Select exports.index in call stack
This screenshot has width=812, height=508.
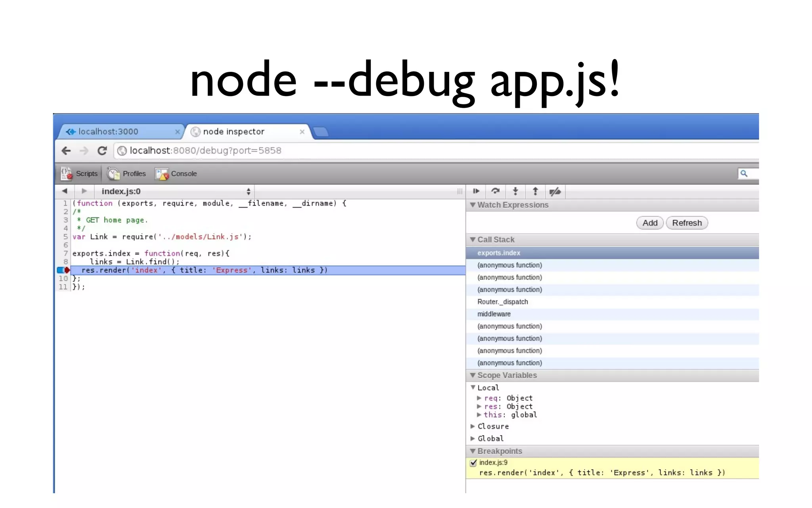[x=612, y=253]
